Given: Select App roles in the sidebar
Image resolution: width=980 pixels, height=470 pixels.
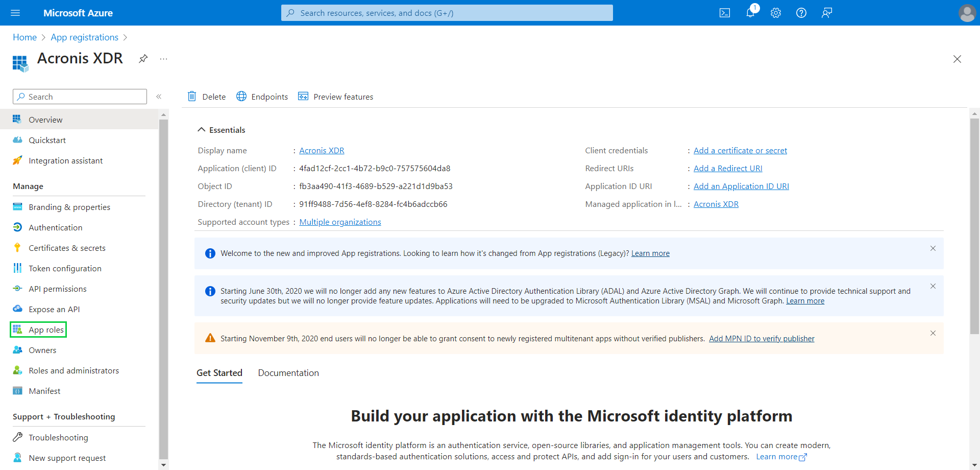Looking at the screenshot, I should (x=45, y=330).
